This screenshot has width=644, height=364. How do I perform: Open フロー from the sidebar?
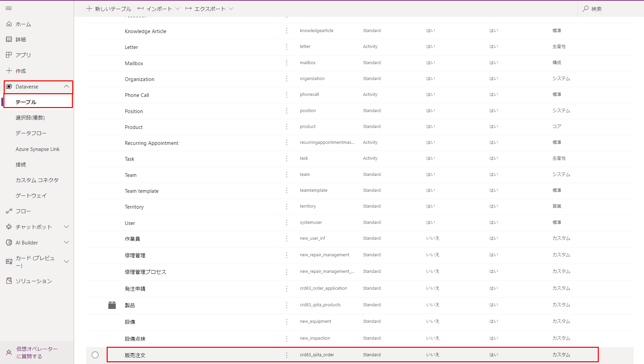pyautogui.click(x=9, y=211)
